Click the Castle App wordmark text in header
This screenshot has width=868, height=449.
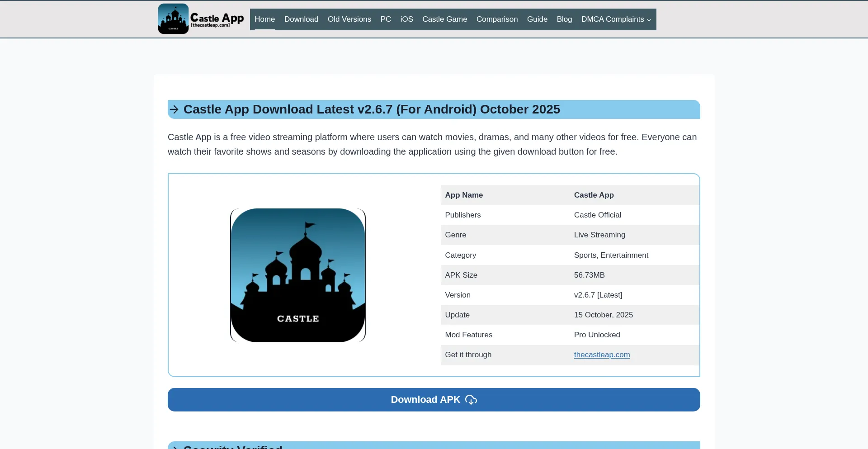tap(217, 19)
